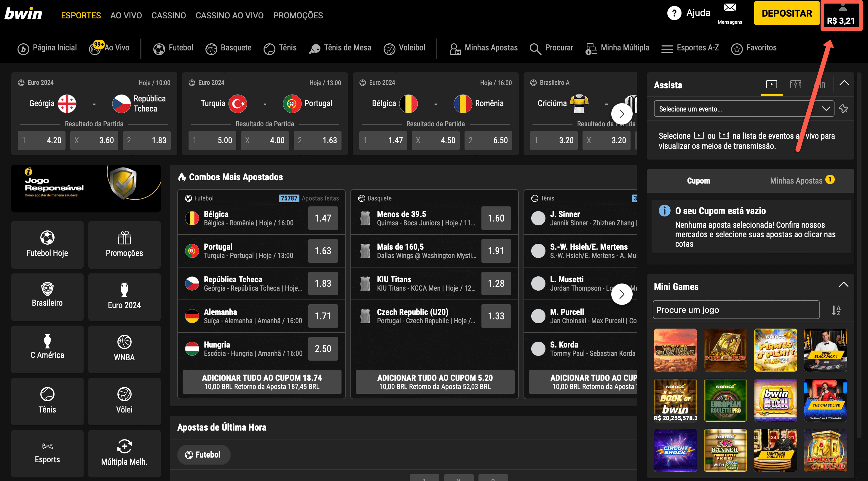Open the Esportes A-Z list

[x=690, y=48]
